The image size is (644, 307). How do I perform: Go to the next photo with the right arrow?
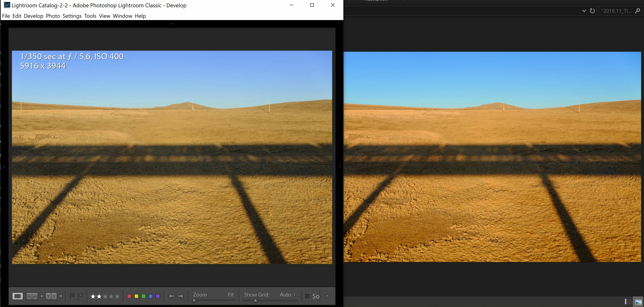[x=181, y=296]
